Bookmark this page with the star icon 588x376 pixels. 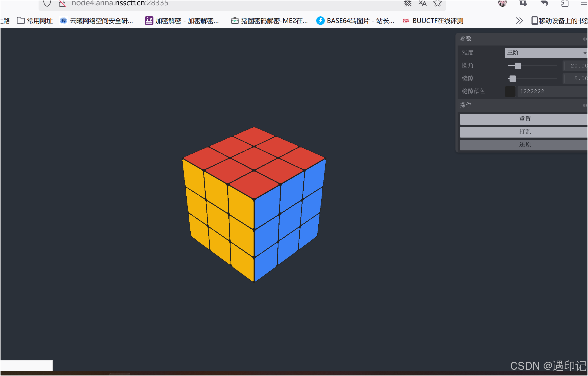[x=438, y=3]
